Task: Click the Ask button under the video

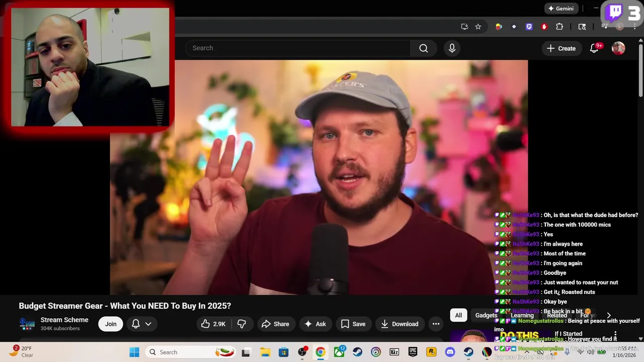Action: coord(315,324)
